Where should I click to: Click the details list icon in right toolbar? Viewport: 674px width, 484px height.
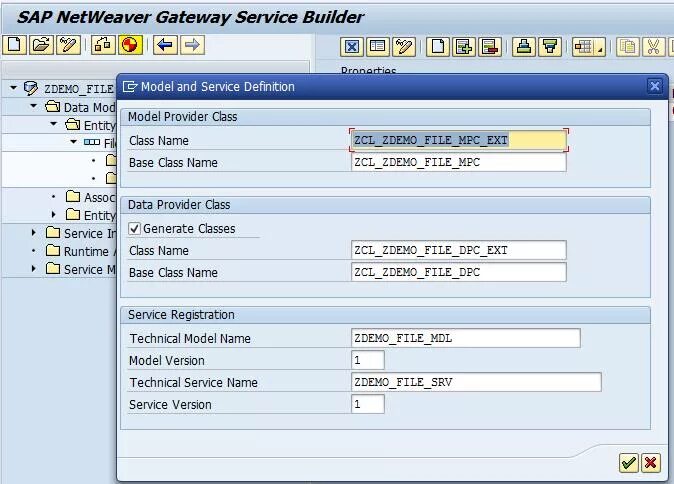(x=378, y=46)
